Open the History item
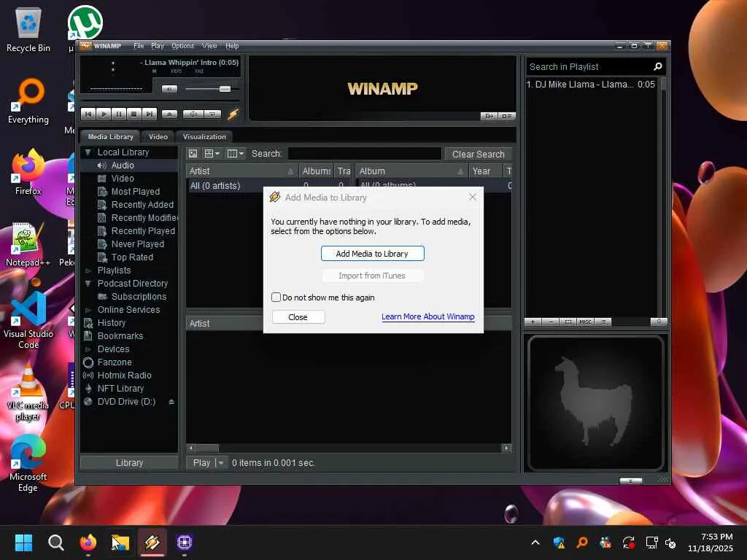The width and height of the screenshot is (747, 560). click(112, 323)
